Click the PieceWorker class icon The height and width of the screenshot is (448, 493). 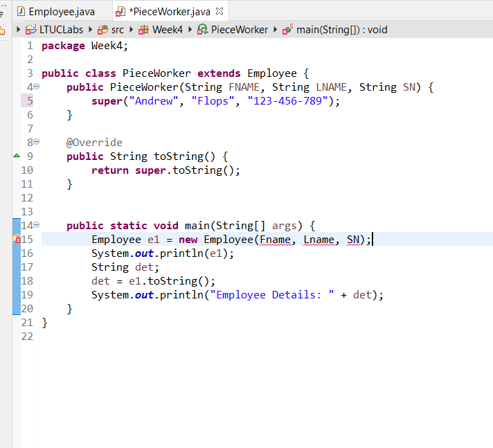(x=202, y=30)
